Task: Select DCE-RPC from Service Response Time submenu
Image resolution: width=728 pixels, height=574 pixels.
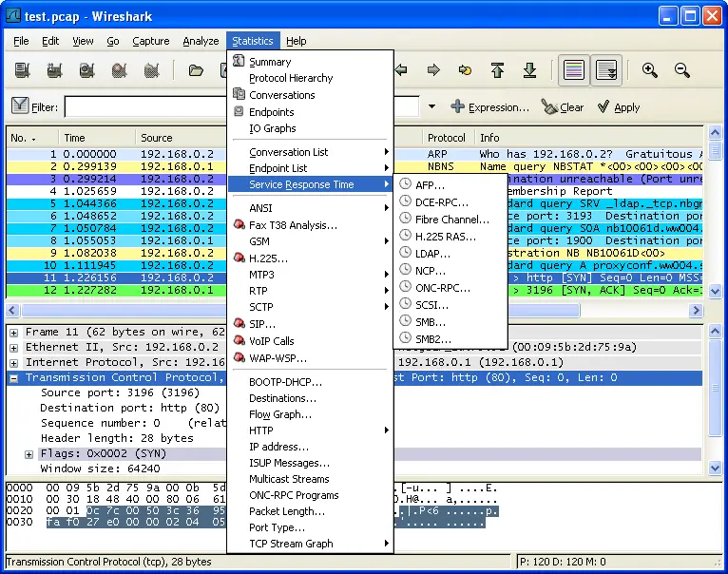Action: coord(442,202)
